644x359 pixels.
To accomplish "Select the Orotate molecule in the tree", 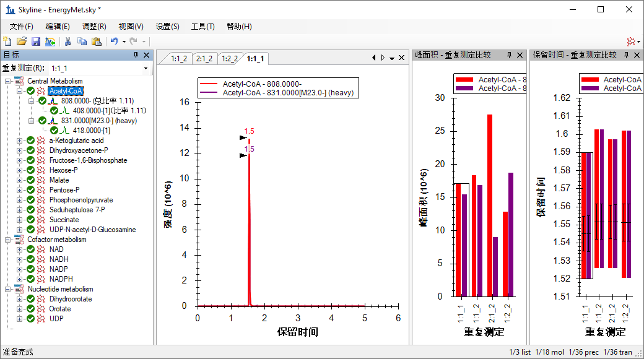I will [60, 309].
